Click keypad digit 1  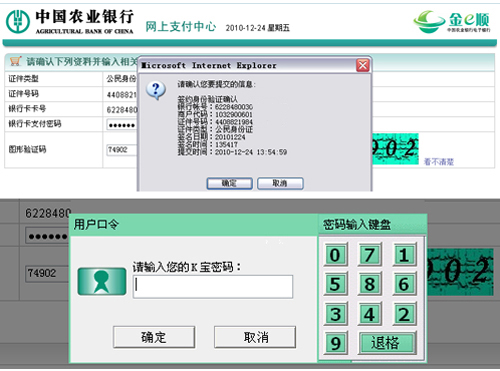pos(404,255)
